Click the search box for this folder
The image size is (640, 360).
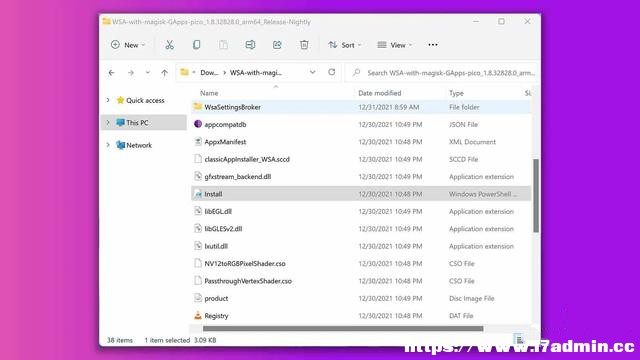(442, 73)
